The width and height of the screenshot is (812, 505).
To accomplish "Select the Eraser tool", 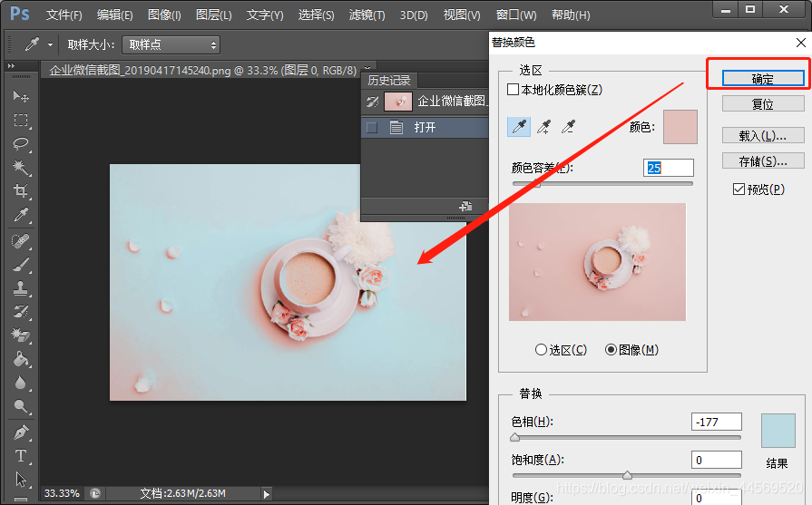I will pyautogui.click(x=21, y=335).
